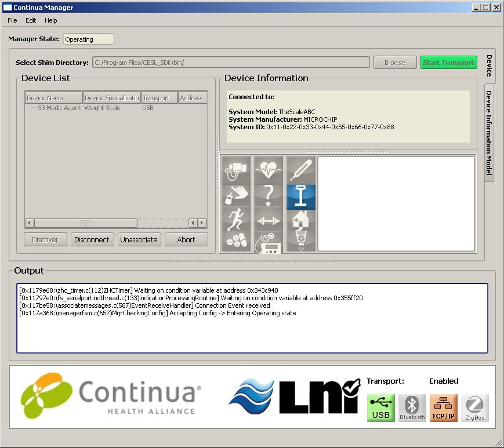Image resolution: width=504 pixels, height=448 pixels.
Task: Select the thermometer device icon
Action: coord(301,170)
